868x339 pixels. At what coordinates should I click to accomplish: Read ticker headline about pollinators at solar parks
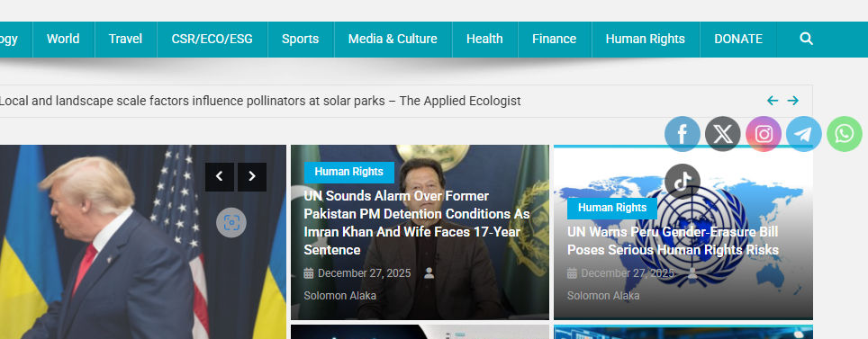260,102
